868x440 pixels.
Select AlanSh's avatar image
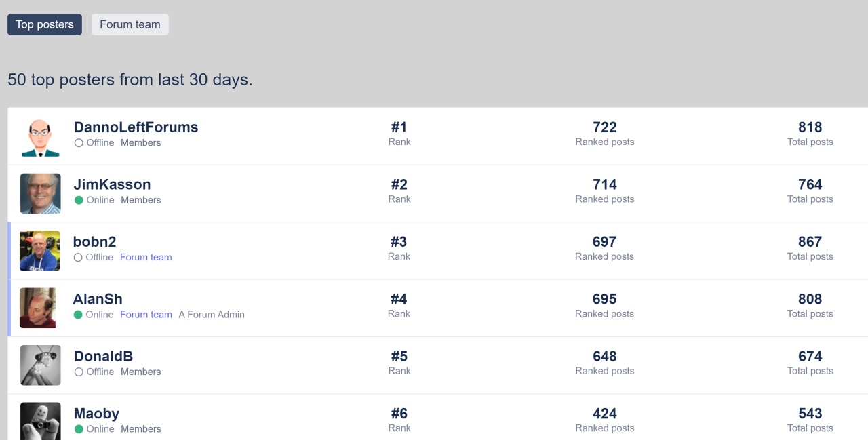point(37,308)
